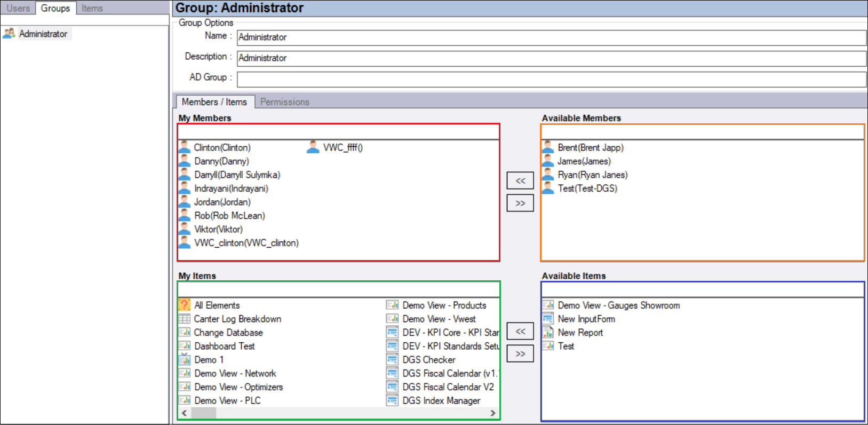
Task: Click the Demo View - Gauges Showroom icon
Action: [x=548, y=305]
